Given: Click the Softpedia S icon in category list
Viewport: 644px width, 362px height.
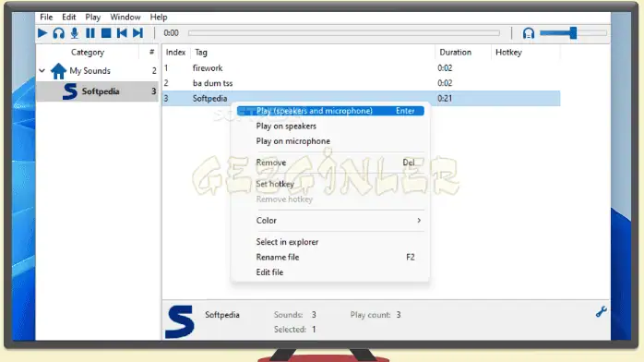Looking at the screenshot, I should [70, 91].
